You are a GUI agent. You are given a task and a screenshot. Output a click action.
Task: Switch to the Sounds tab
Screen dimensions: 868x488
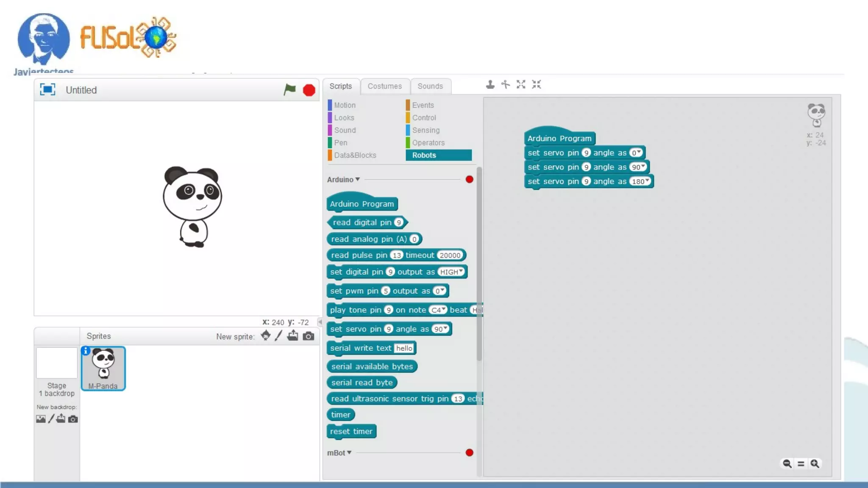pos(430,86)
